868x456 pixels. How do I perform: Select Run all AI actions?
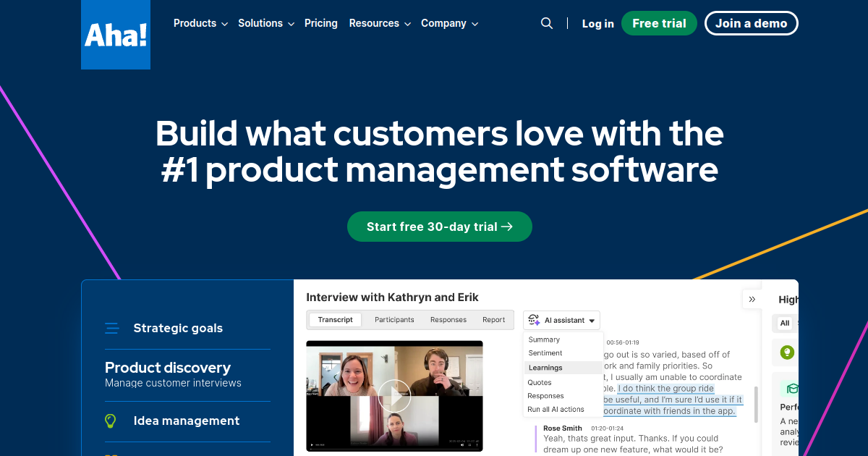click(x=556, y=410)
